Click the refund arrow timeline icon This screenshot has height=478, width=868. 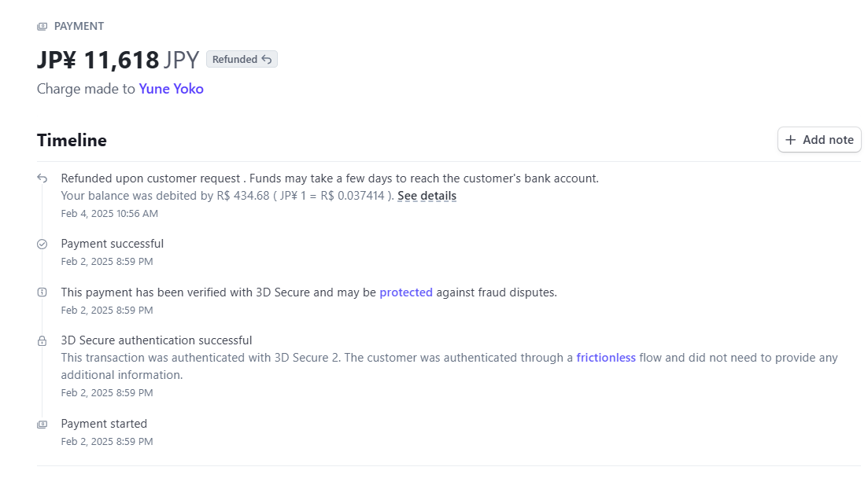(42, 178)
